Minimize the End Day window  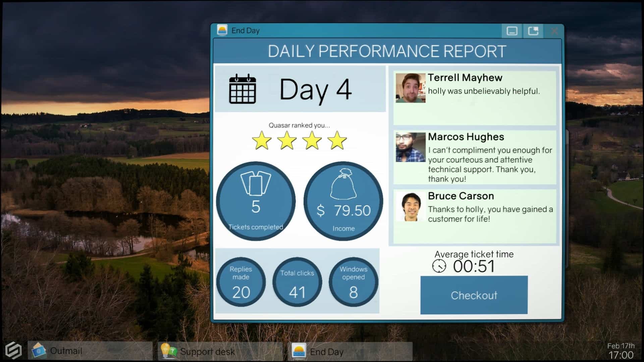[x=512, y=31]
